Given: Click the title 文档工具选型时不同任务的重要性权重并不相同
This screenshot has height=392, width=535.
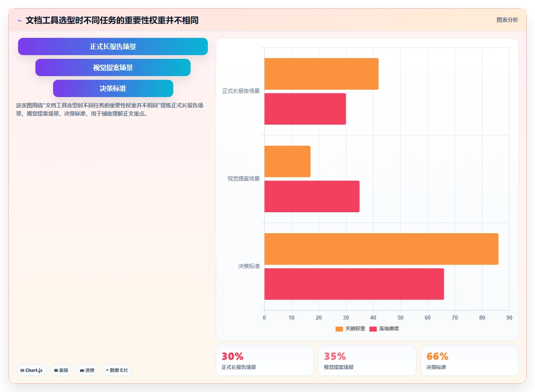Looking at the screenshot, I should click(112, 20).
